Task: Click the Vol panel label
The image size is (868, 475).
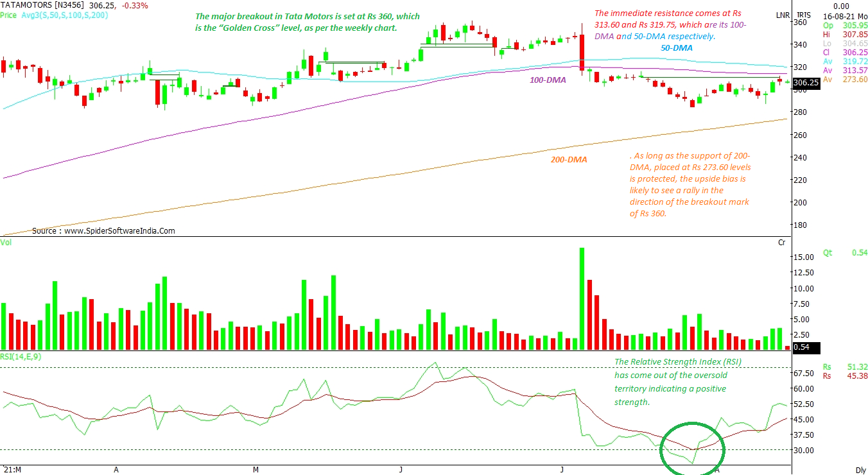Action: coord(6,242)
